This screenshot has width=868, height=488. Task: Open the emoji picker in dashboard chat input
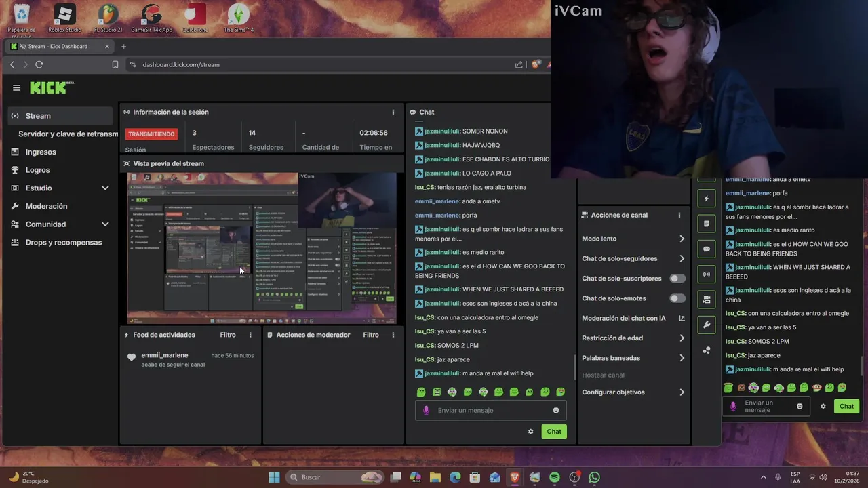point(556,410)
